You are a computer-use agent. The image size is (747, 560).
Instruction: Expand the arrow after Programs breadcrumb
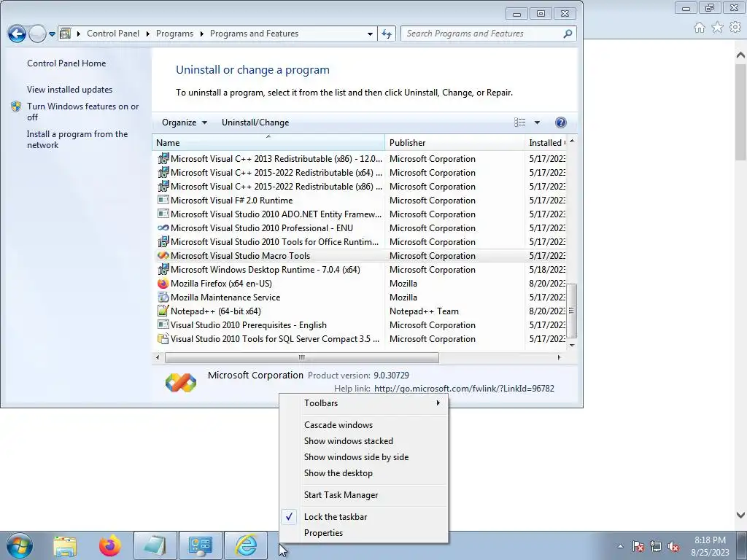pyautogui.click(x=201, y=34)
